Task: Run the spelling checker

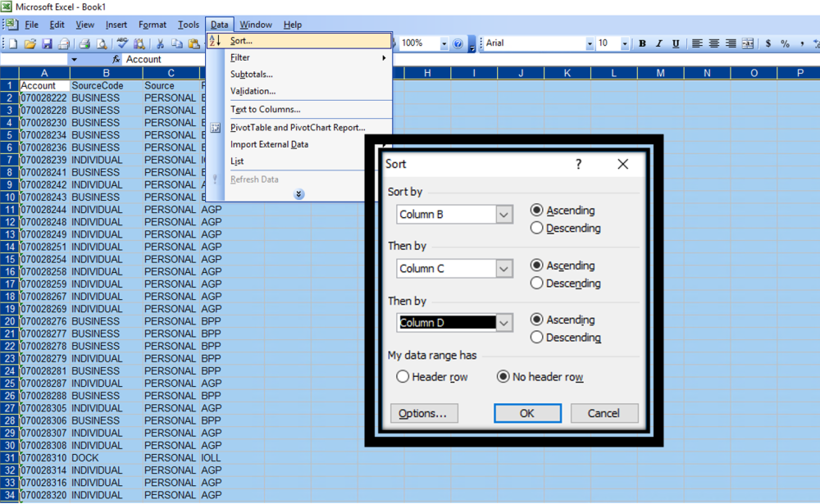Action: tap(121, 43)
